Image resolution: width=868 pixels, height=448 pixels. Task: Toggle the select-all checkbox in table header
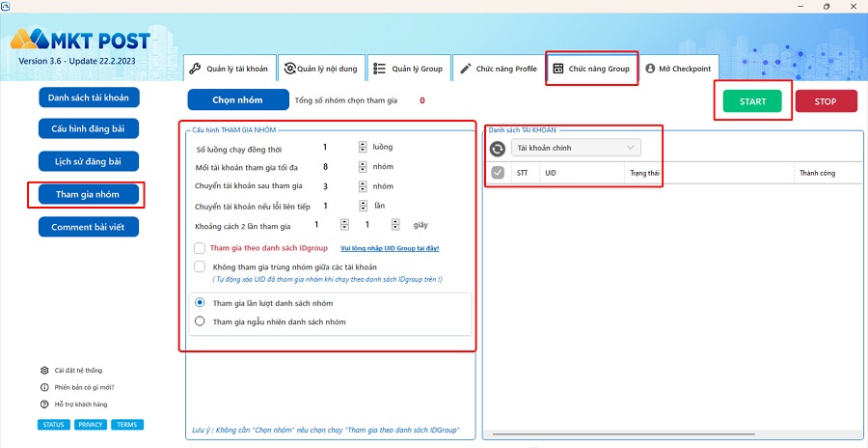click(x=498, y=173)
